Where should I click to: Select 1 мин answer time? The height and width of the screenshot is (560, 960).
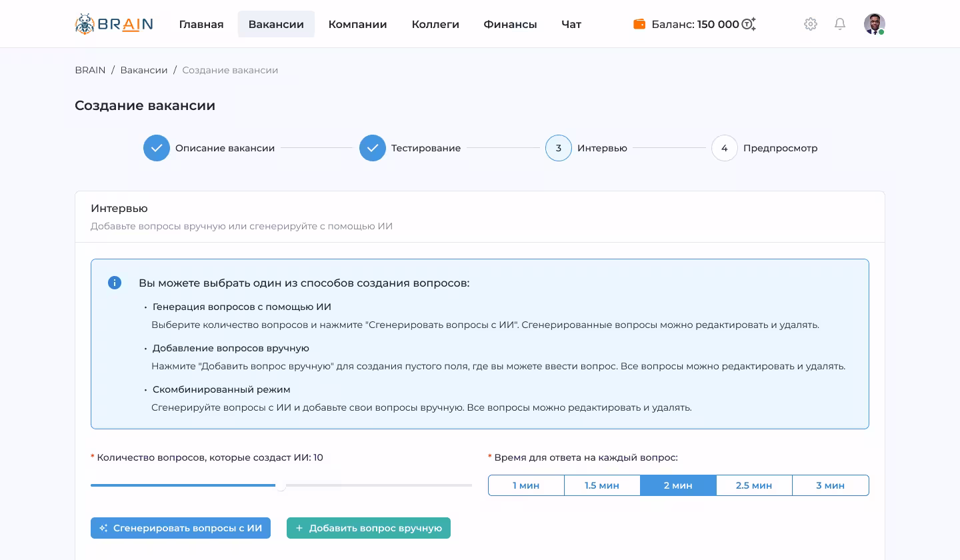point(526,485)
